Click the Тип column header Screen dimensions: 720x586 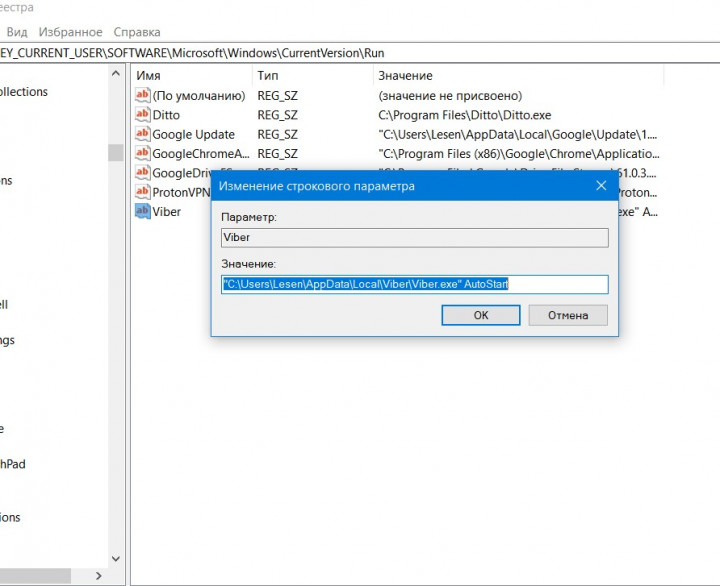(310, 76)
